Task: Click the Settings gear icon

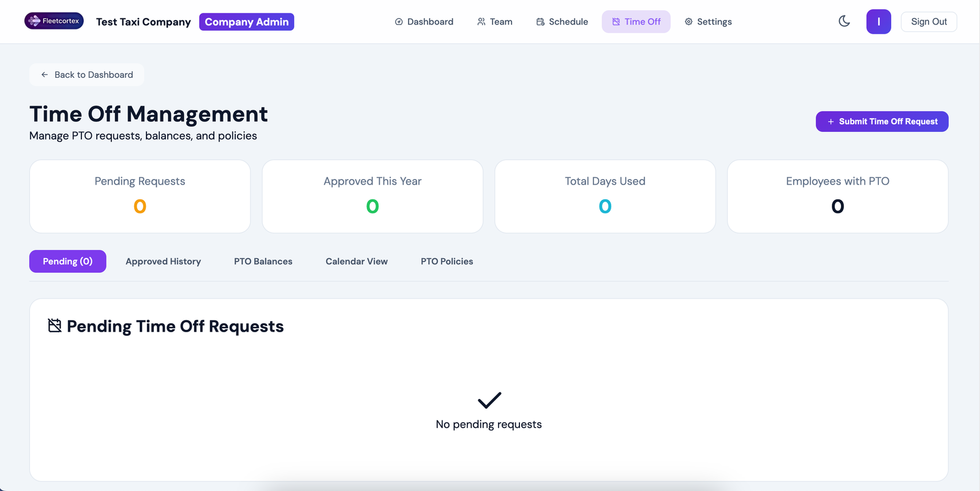Action: point(688,21)
